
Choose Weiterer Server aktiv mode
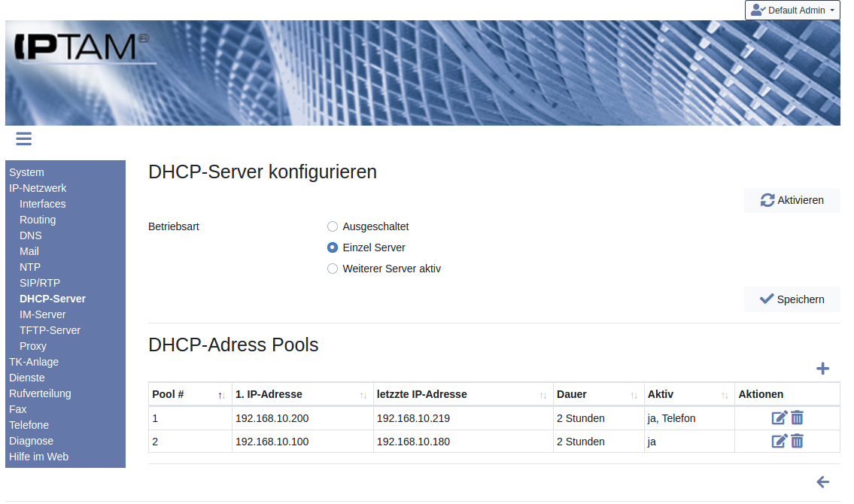coord(333,269)
